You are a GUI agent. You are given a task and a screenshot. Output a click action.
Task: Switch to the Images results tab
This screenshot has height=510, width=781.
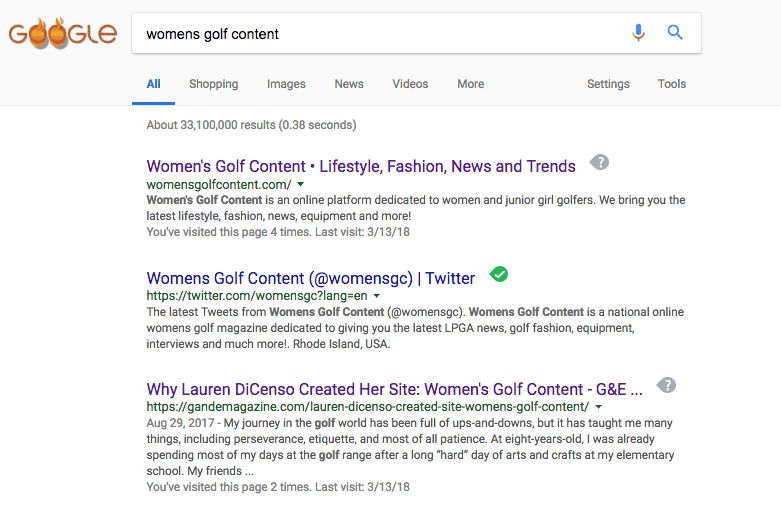[x=286, y=84]
